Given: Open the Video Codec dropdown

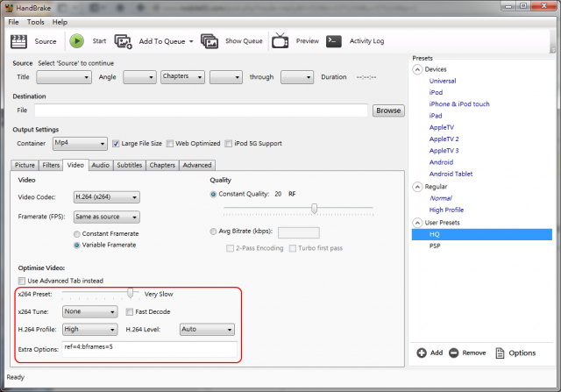Looking at the screenshot, I should coord(107,197).
